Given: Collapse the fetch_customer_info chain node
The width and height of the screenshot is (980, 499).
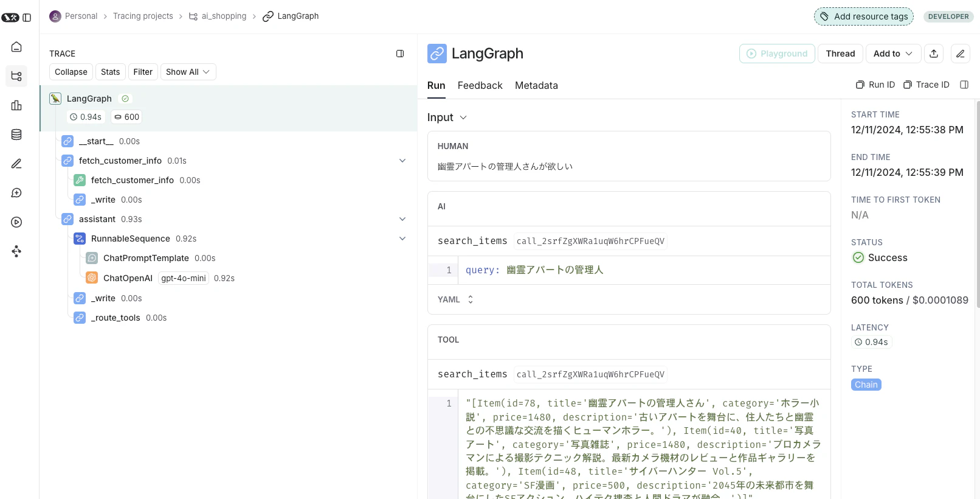Looking at the screenshot, I should [402, 161].
